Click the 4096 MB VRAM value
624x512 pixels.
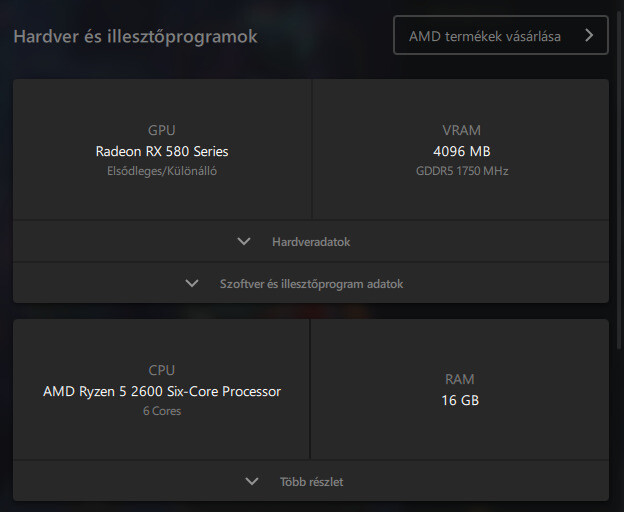(461, 152)
